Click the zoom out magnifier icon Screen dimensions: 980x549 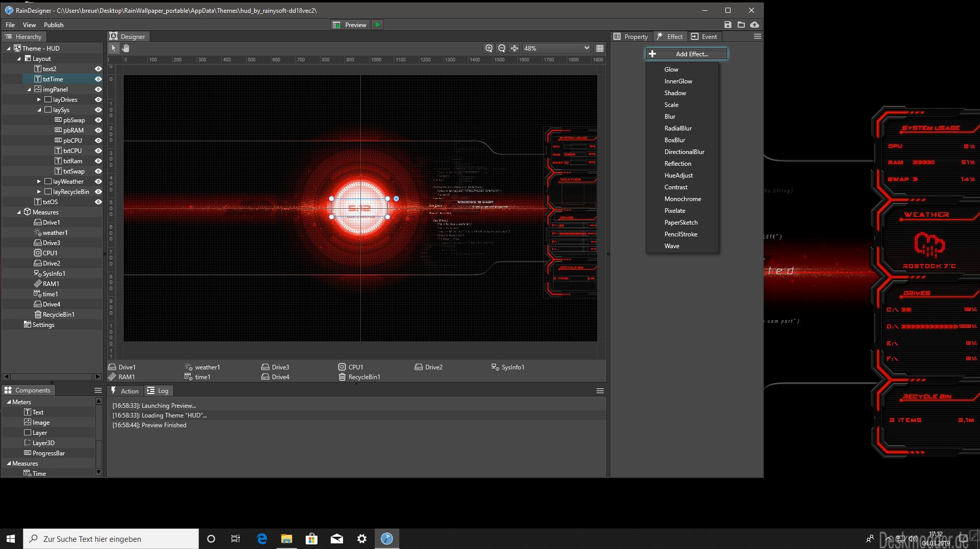(502, 48)
